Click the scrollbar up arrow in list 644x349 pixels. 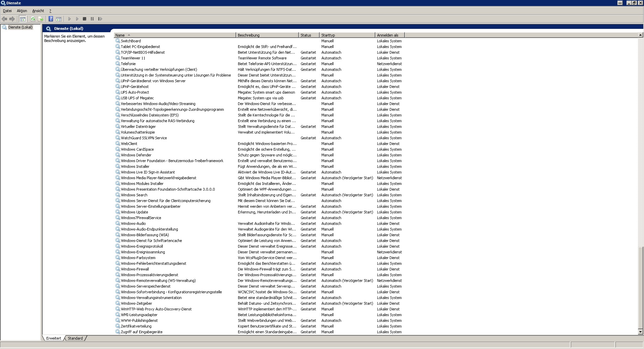640,35
